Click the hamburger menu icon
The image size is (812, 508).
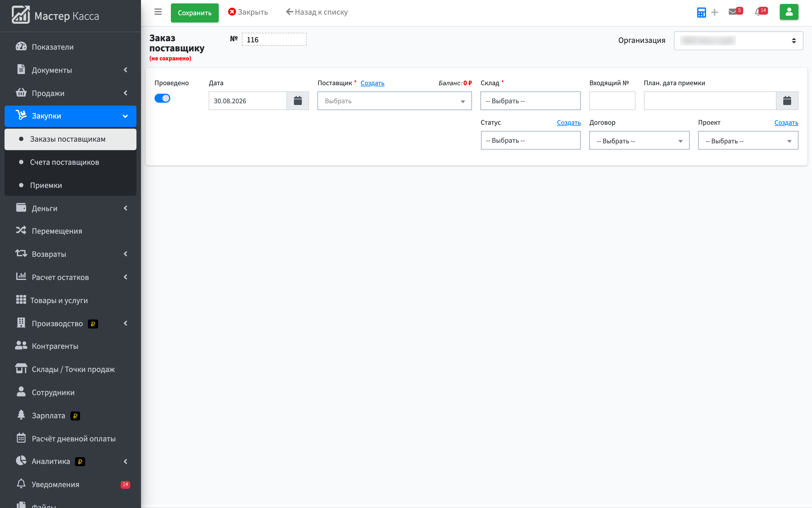click(x=158, y=12)
